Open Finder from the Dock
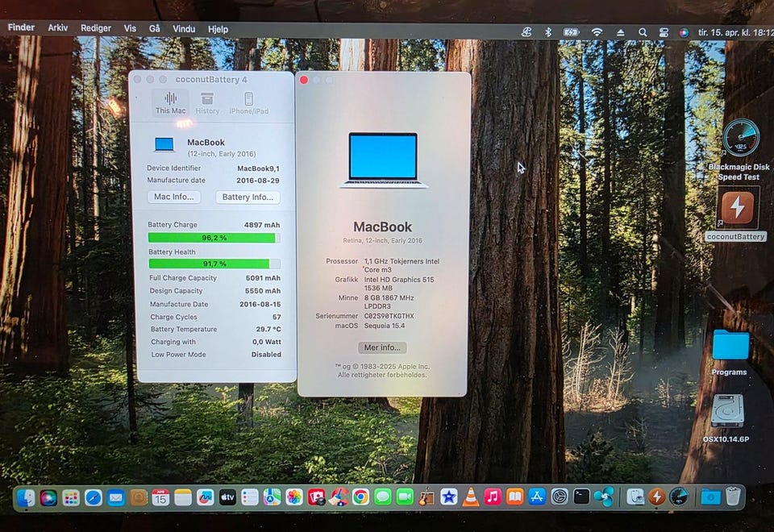774x532 pixels. 26,497
